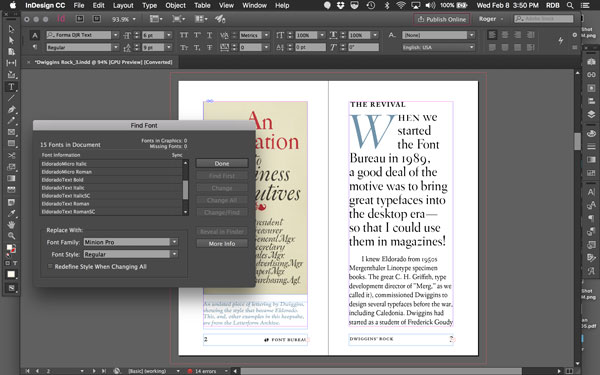Open macOS Spotlight search

(x=570, y=5)
